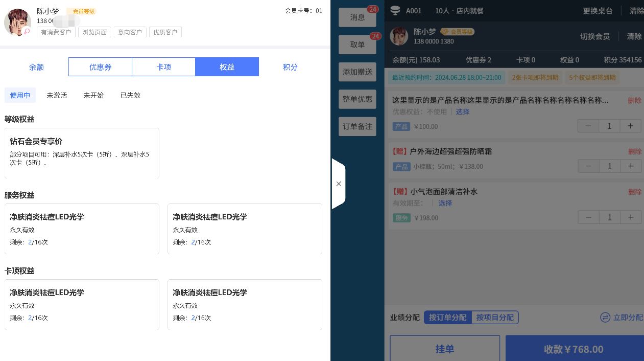Image resolution: width=644 pixels, height=361 pixels.
Task: Click 清除 next to 切换会员
Action: point(634,36)
